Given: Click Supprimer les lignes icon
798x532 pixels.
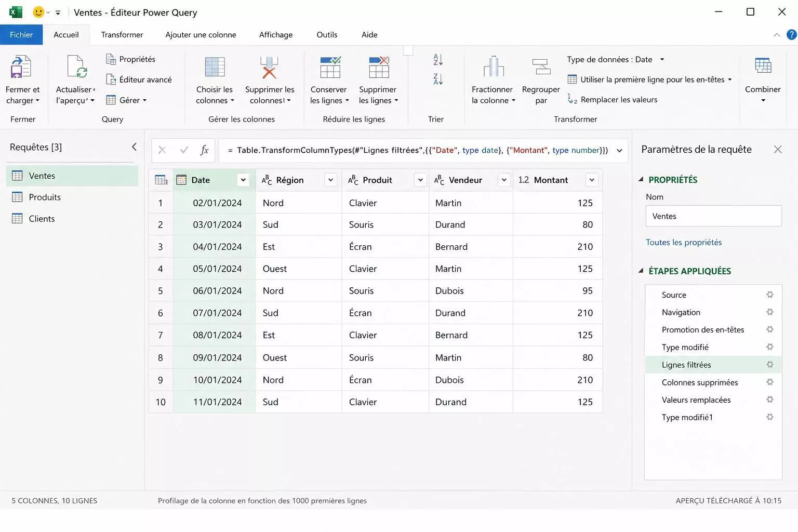Looking at the screenshot, I should click(379, 67).
